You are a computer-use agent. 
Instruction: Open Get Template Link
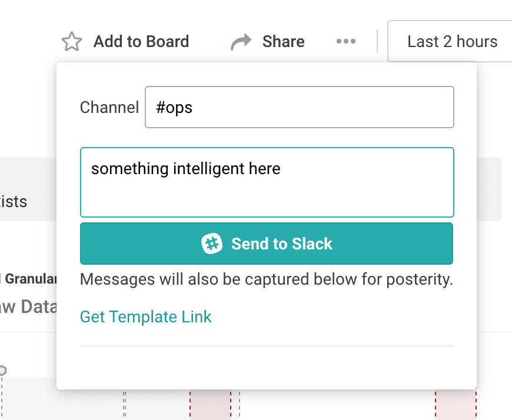tap(145, 316)
